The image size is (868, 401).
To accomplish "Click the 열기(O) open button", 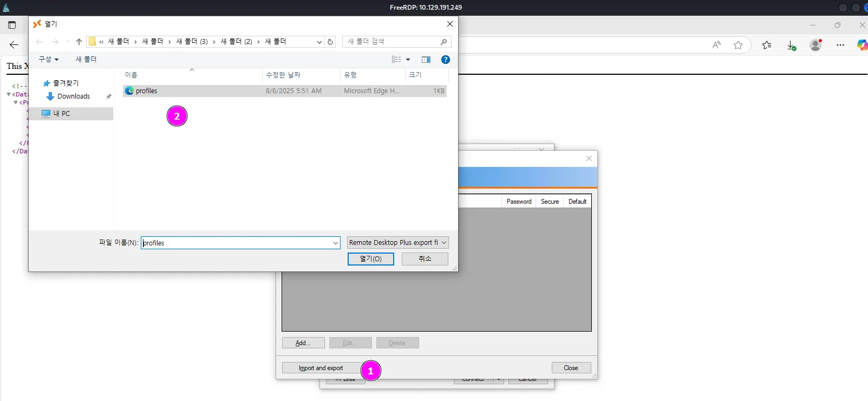I will [x=371, y=259].
